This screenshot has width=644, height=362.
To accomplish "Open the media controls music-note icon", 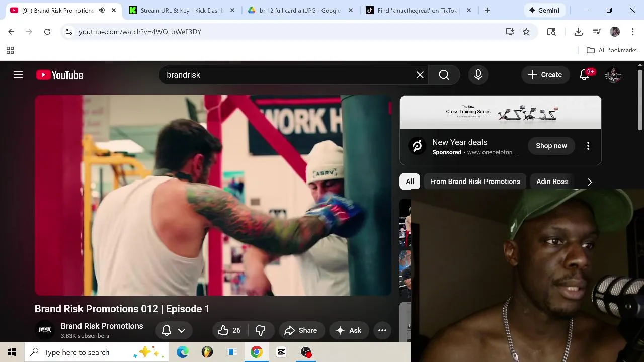I will pos(597,32).
